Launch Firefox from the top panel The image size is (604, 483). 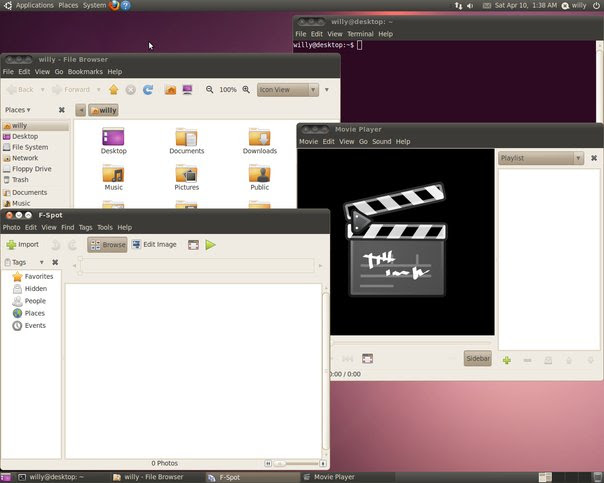(114, 6)
